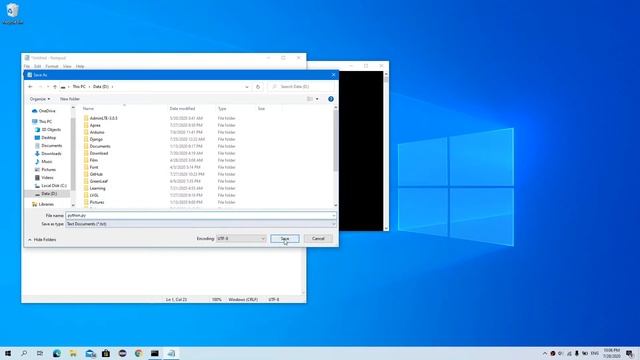
Task: Expand the File name history dropdown arrow
Action: pyautogui.click(x=333, y=216)
